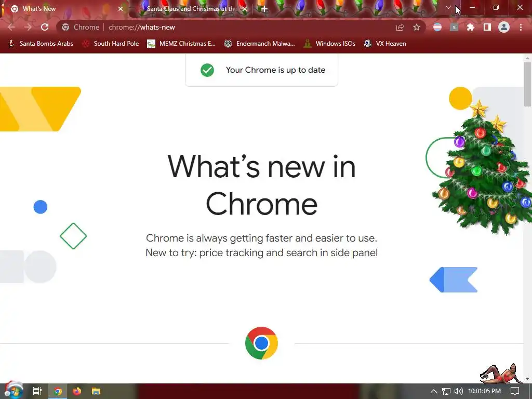
Task: Click the Your Chrome is up to date banner
Action: pos(262,70)
